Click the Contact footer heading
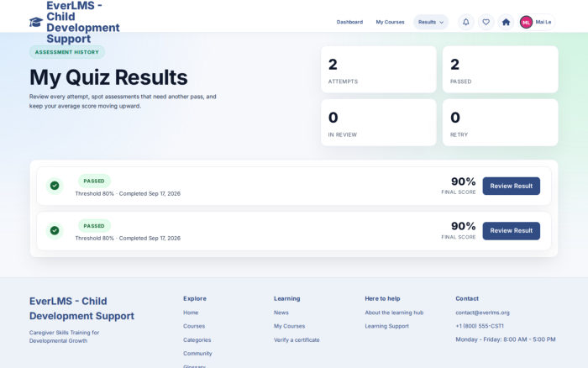The height and width of the screenshot is (368, 588). (x=467, y=298)
